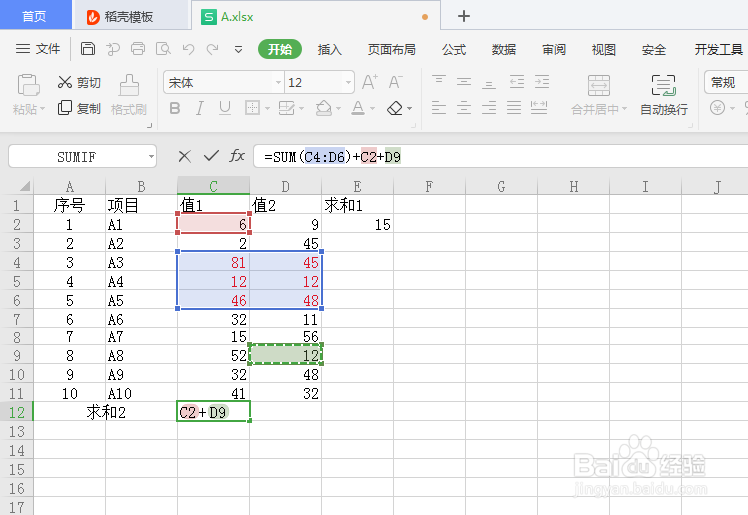
Task: Click the Print icon in quick toolbar
Action: coord(138,49)
